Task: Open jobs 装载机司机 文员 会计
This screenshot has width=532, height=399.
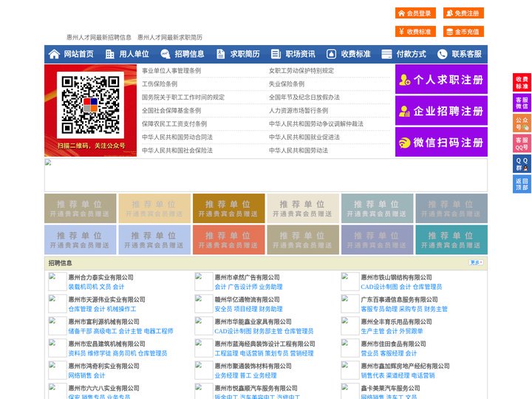Action: (96, 287)
